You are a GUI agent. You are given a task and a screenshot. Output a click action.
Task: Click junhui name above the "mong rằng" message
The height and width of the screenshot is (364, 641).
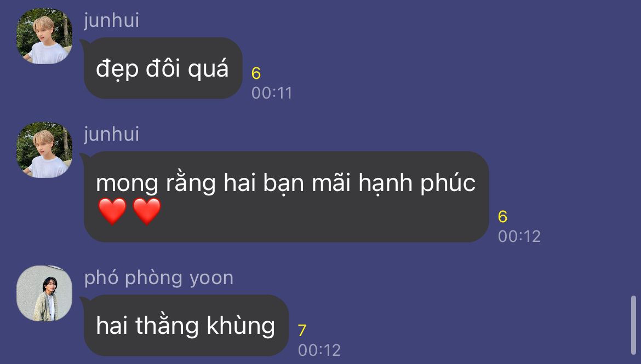112,135
